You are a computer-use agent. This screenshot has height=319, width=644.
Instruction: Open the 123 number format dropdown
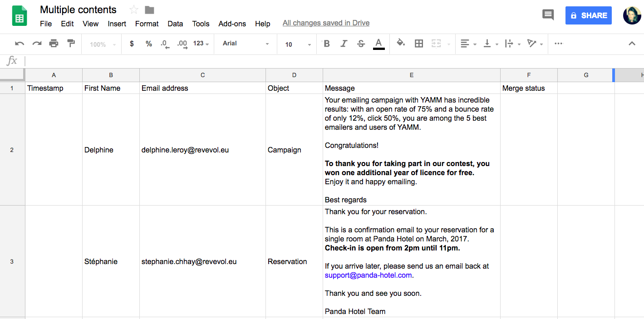coord(201,44)
